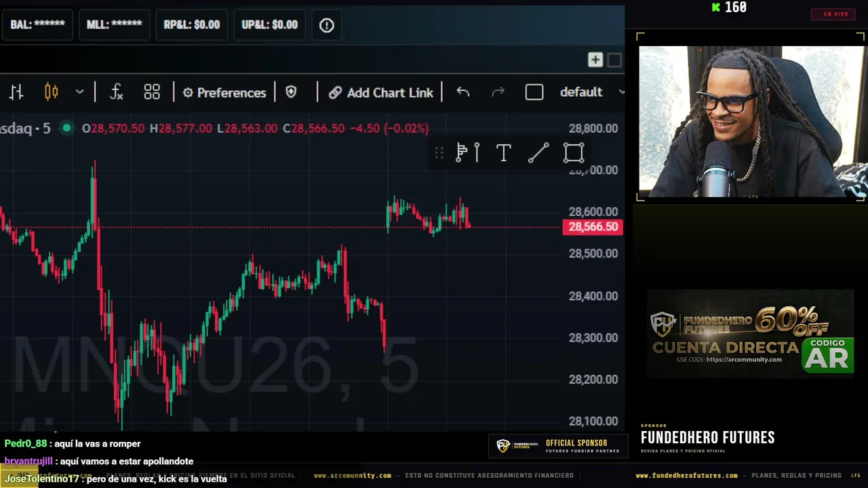Click the 28,500.00 price axis label
This screenshot has width=868, height=488.
coord(593,253)
